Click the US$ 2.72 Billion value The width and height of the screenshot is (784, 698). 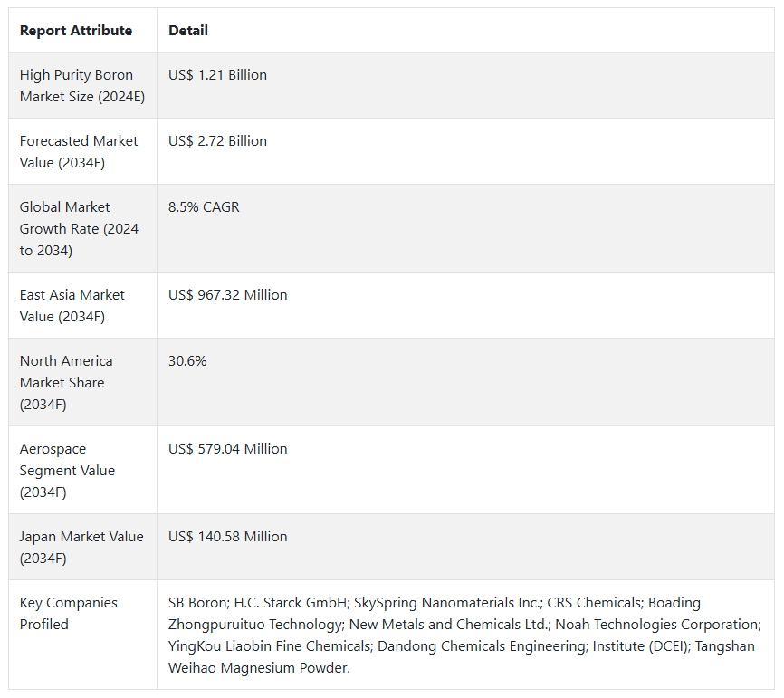tap(217, 141)
